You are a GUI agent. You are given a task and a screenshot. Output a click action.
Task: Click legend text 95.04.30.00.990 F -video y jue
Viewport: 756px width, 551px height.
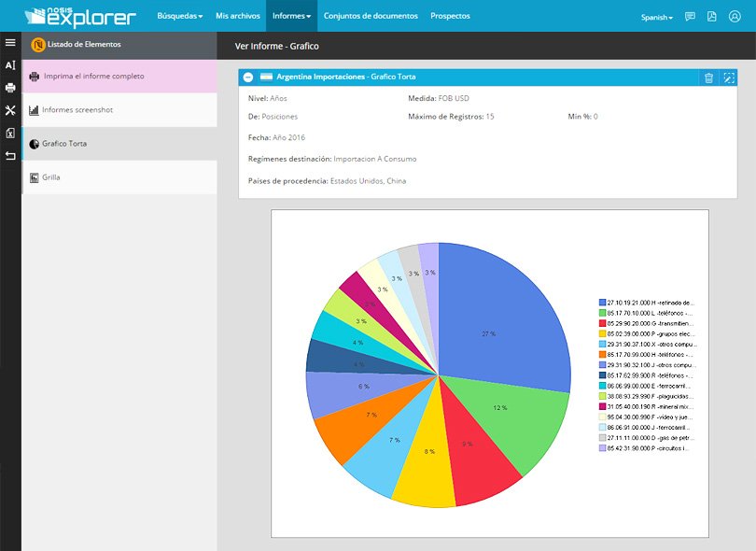click(x=650, y=417)
